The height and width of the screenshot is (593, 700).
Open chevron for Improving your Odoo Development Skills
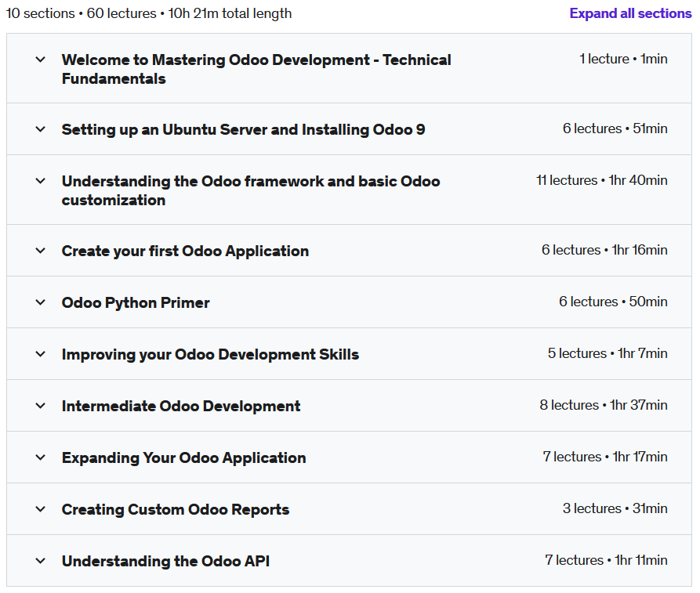40,354
